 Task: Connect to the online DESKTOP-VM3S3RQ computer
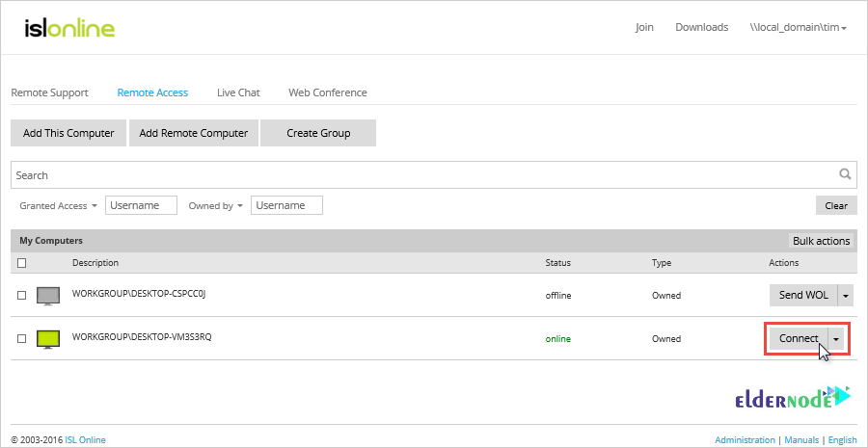coord(798,338)
